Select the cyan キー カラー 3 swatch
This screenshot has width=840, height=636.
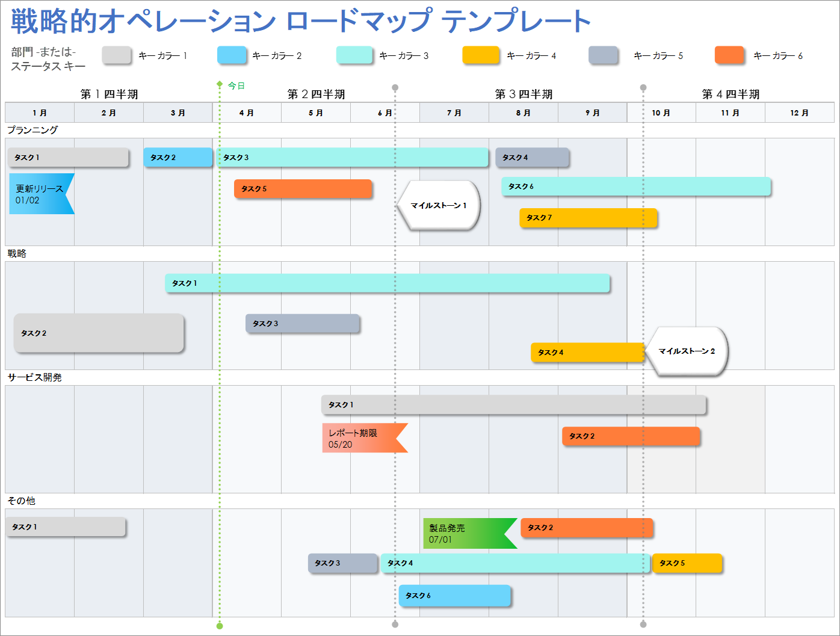(354, 55)
